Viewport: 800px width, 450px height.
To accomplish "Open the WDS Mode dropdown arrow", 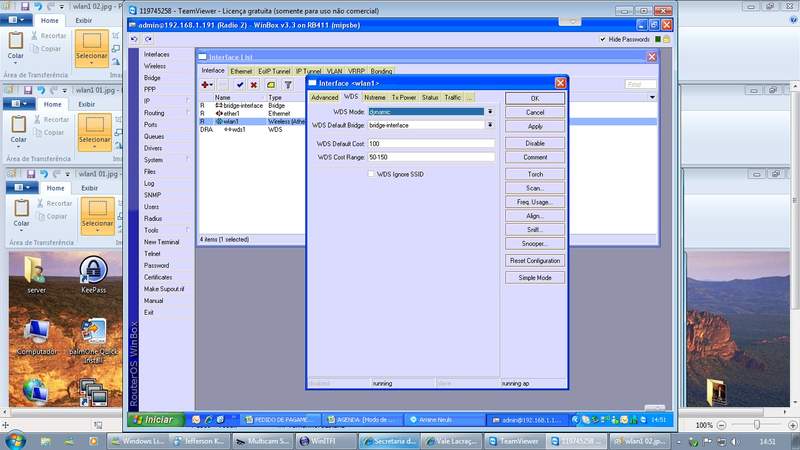I will tap(490, 111).
